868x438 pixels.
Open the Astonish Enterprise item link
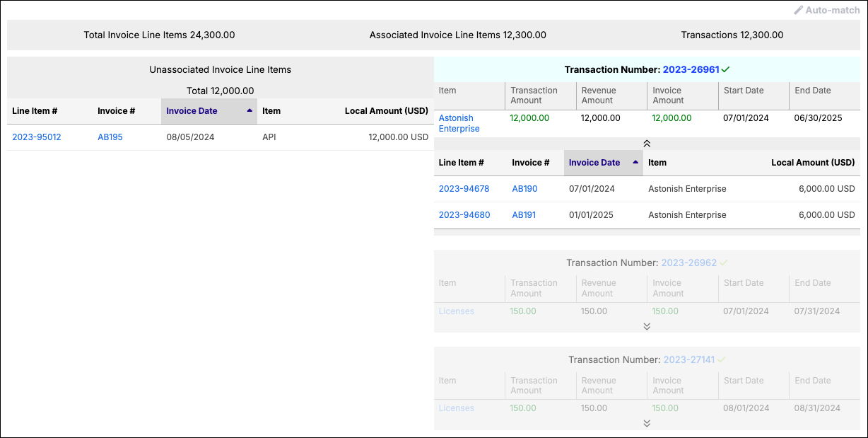[459, 123]
